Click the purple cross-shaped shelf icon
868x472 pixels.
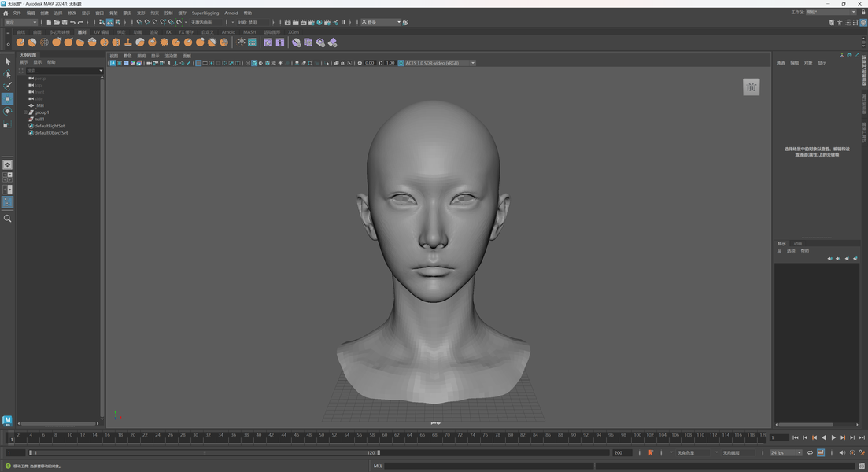coord(280,42)
